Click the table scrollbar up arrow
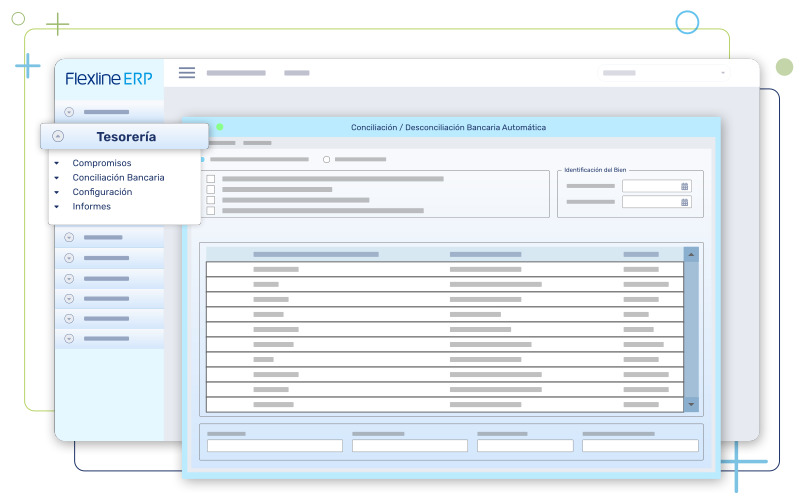800x500 pixels. click(x=691, y=255)
